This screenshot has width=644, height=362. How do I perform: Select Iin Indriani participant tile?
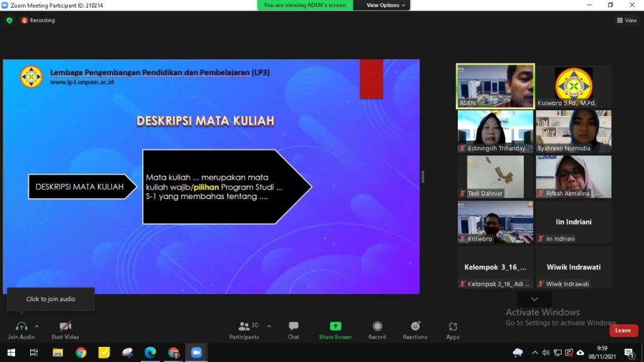pos(574,222)
